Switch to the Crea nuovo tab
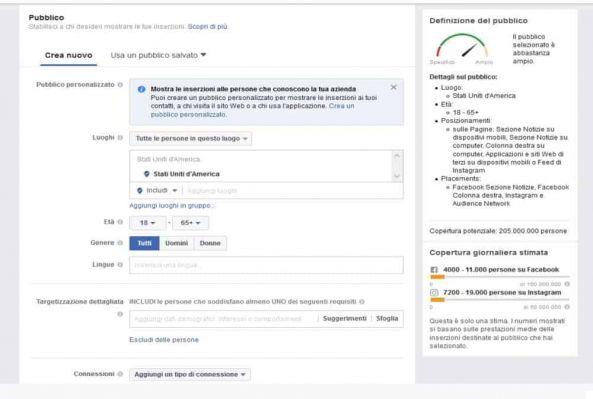 pos(68,55)
